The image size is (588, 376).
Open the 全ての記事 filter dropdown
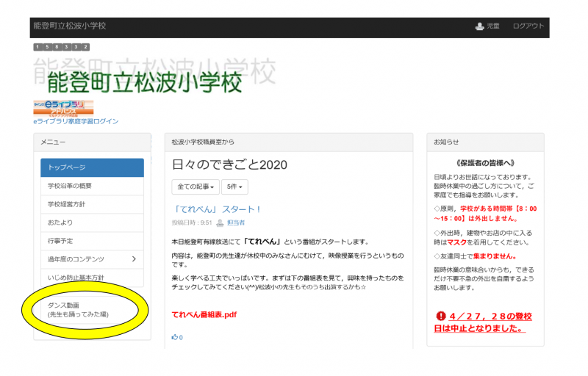point(194,187)
